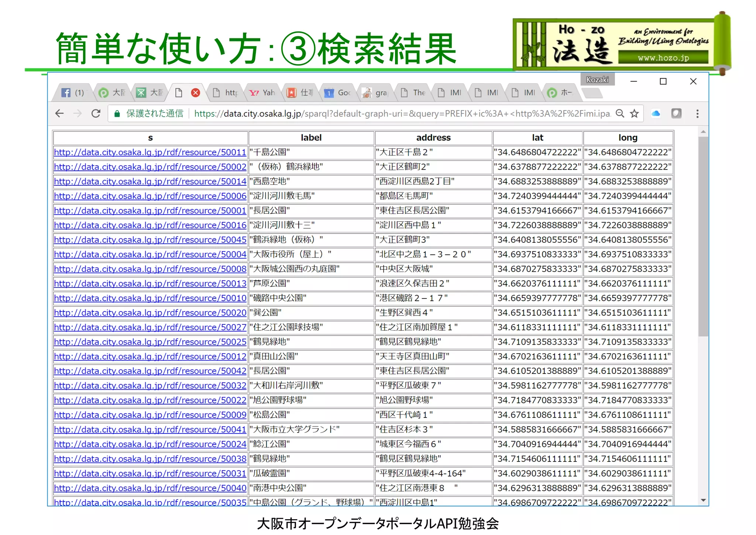Click the scrollbar up arrow
The width and height of the screenshot is (756, 535).
click(x=703, y=132)
